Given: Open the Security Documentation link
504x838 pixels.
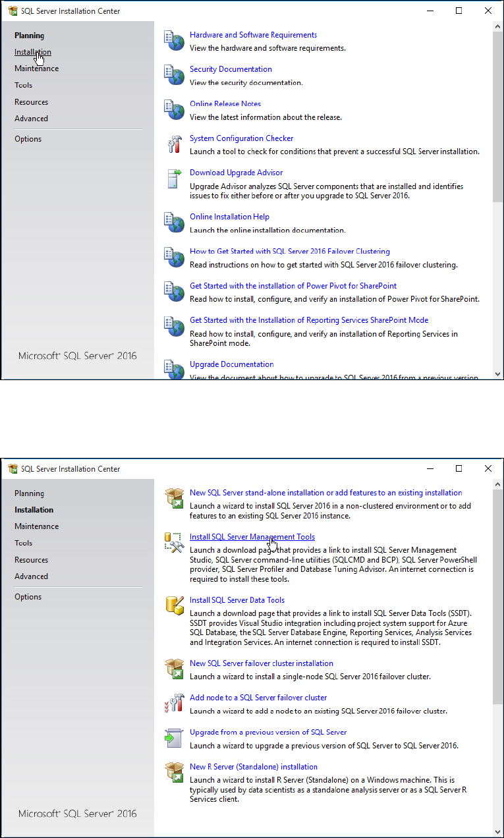Looking at the screenshot, I should pyautogui.click(x=231, y=69).
